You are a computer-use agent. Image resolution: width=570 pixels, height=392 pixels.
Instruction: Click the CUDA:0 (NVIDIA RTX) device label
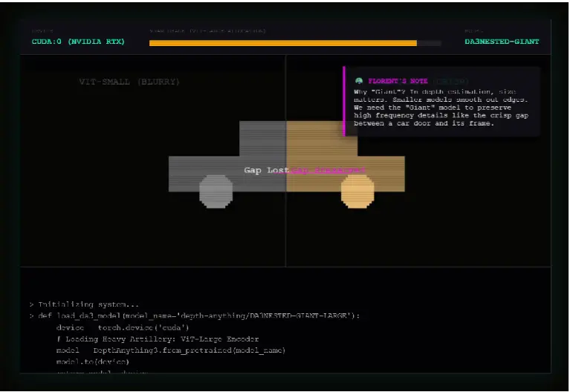(78, 42)
